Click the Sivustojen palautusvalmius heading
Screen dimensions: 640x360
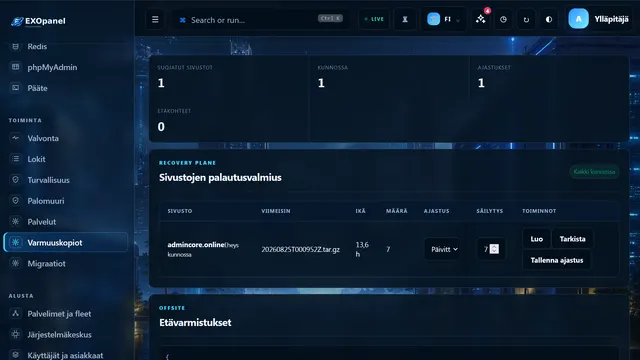tap(220, 178)
